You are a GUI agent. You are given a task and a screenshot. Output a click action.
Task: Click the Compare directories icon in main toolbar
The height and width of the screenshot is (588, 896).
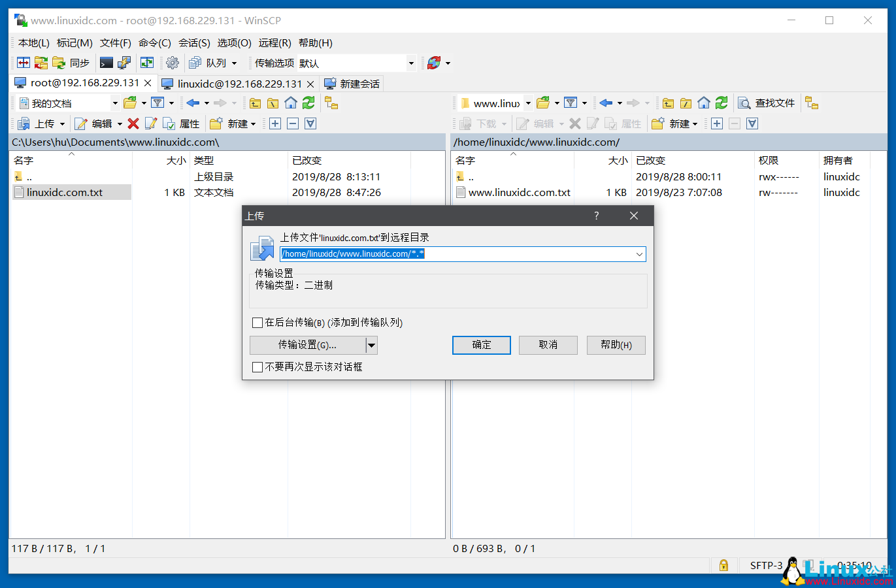(24, 63)
